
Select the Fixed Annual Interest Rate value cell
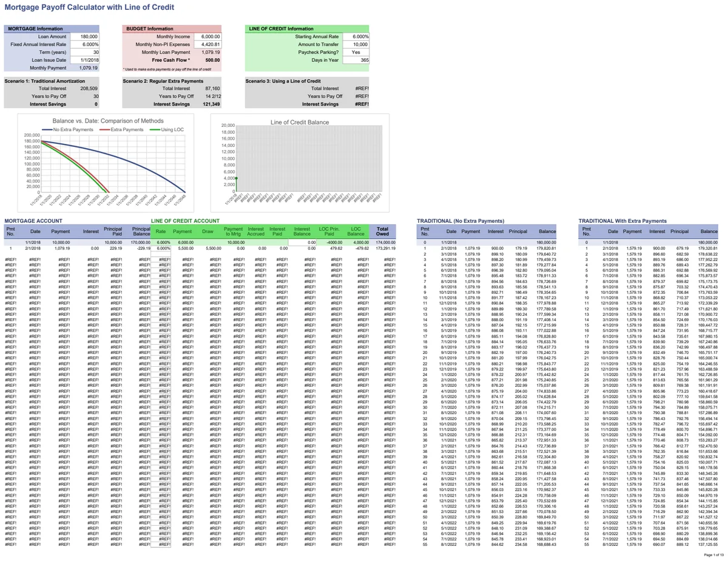tap(86, 45)
